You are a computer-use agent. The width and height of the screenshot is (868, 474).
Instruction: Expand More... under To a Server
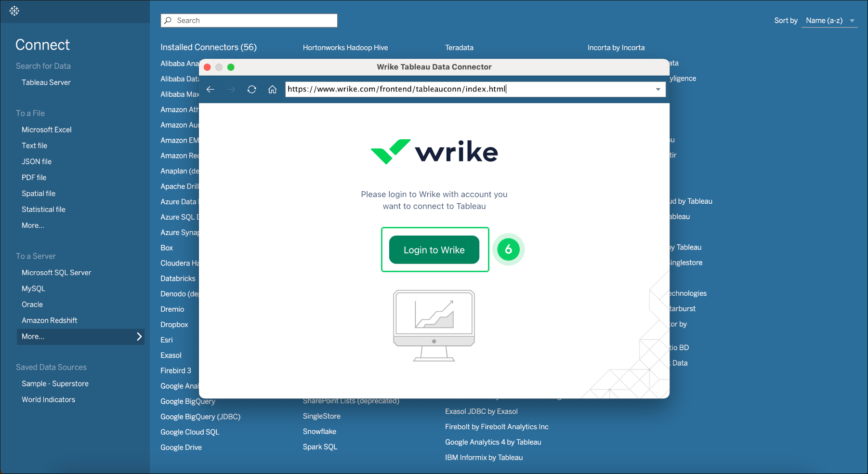[80, 336]
